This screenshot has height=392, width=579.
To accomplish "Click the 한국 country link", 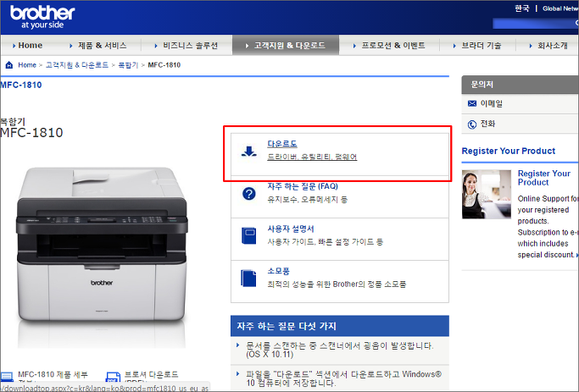I will 521,8.
